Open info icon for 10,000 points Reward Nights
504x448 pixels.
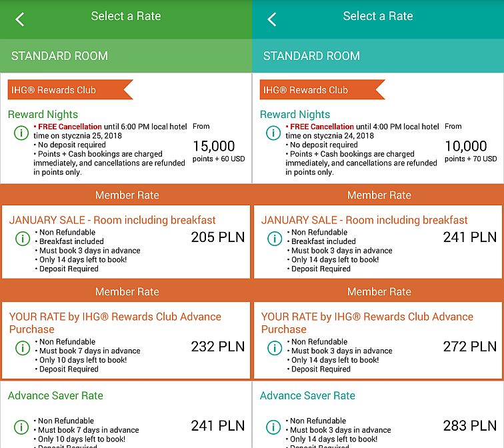pos(273,133)
